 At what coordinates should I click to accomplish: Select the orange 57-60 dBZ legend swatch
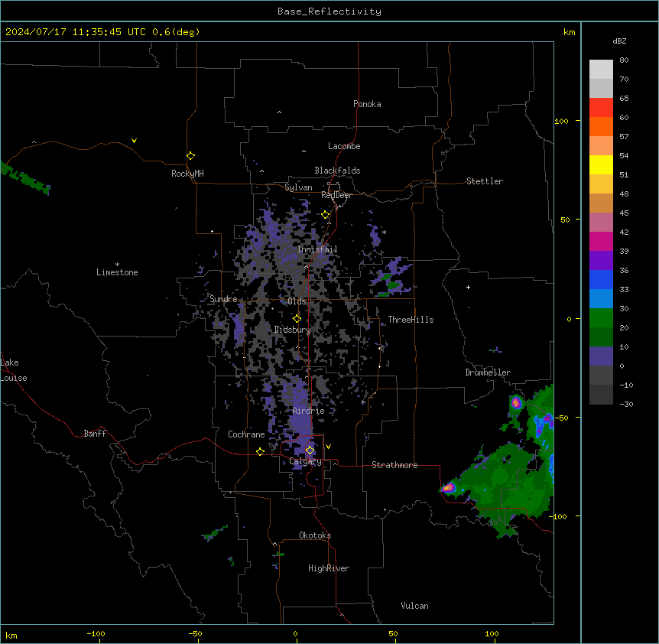(x=601, y=126)
